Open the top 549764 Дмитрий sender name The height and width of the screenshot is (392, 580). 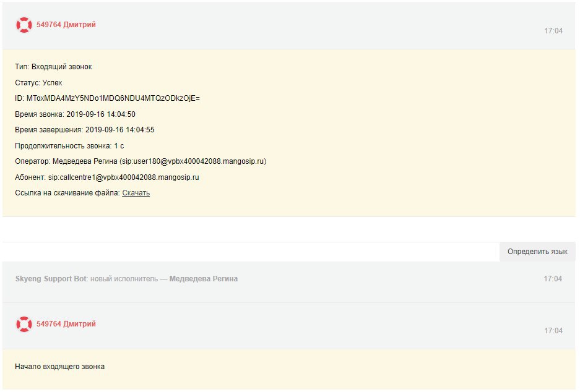[x=66, y=25]
